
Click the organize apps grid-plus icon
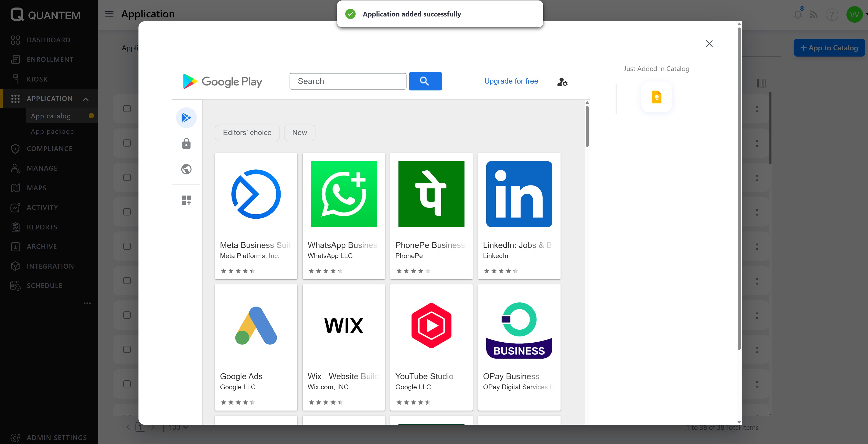[x=186, y=200]
